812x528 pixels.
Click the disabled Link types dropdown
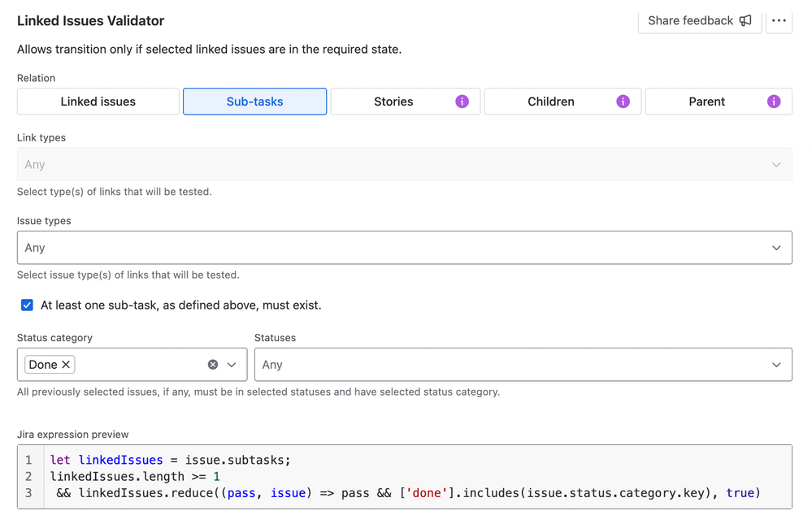[404, 165]
